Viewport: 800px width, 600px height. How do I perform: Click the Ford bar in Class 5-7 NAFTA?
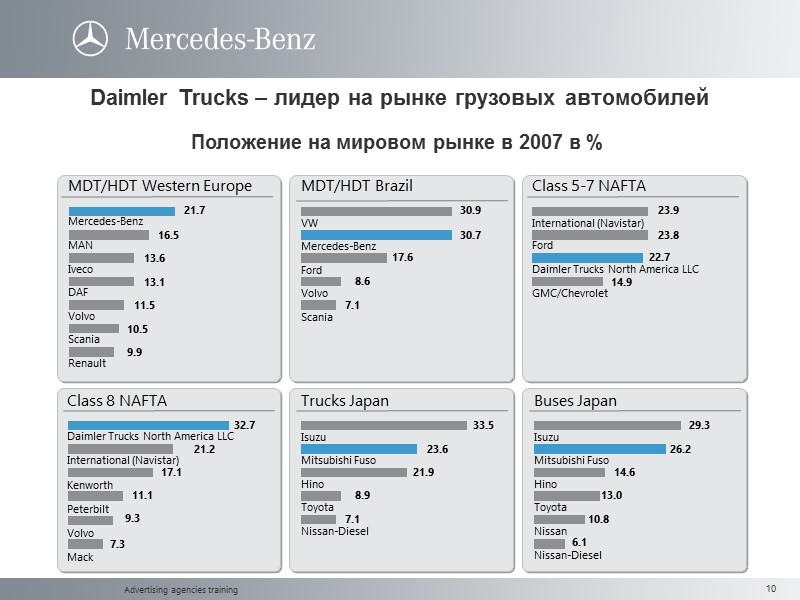(591, 237)
